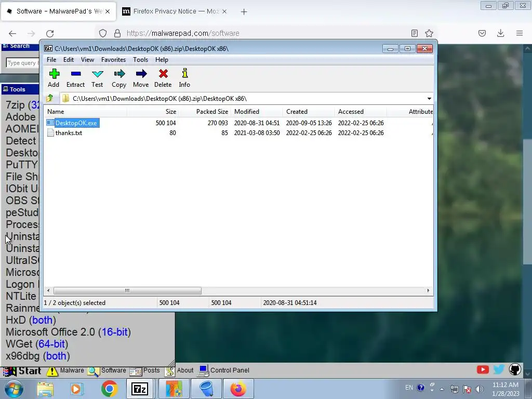Open the Edit menu
The image size is (532, 399).
point(69,60)
